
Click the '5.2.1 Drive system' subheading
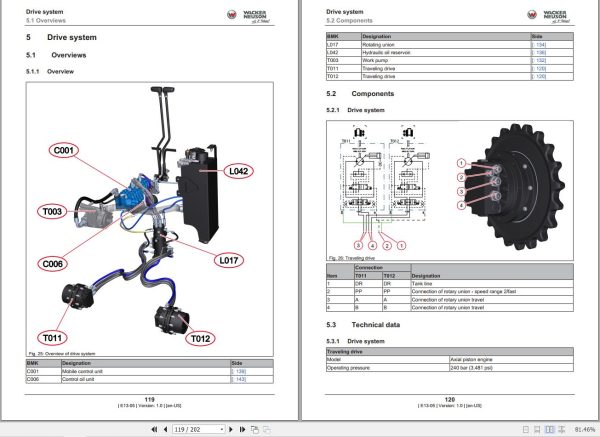[355, 110]
